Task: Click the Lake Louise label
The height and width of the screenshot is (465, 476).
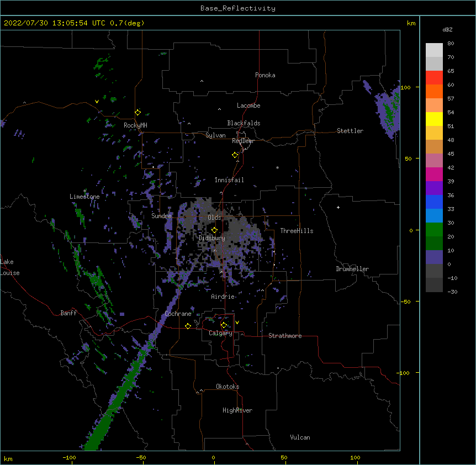Action: (x=10, y=267)
